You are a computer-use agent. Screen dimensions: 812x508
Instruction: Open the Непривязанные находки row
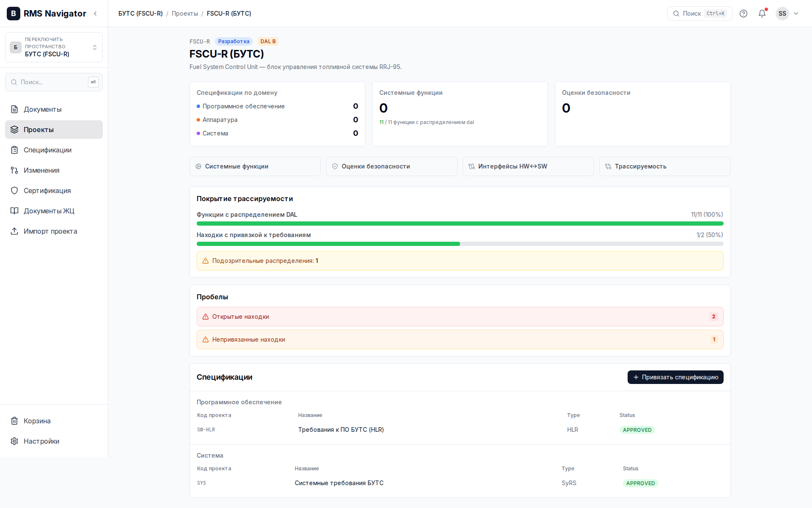460,340
